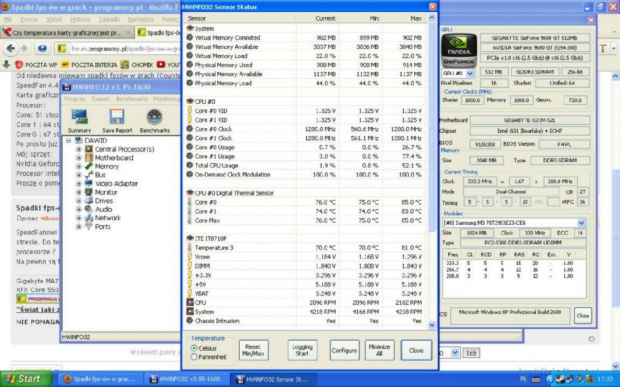620x387 pixels.
Task: Expand the Memory tree node
Action: pyautogui.click(x=78, y=166)
